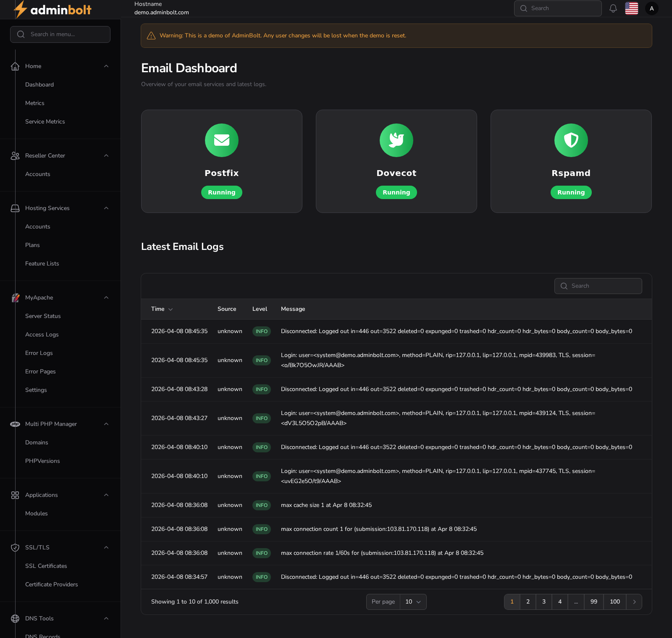Open Modules under Applications
The width and height of the screenshot is (672, 638).
(x=37, y=514)
